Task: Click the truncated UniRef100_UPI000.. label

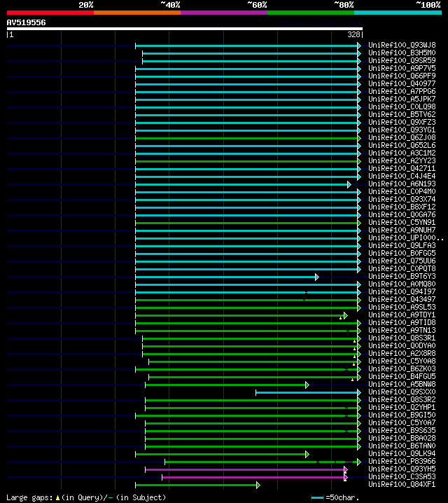Action: [x=406, y=237]
